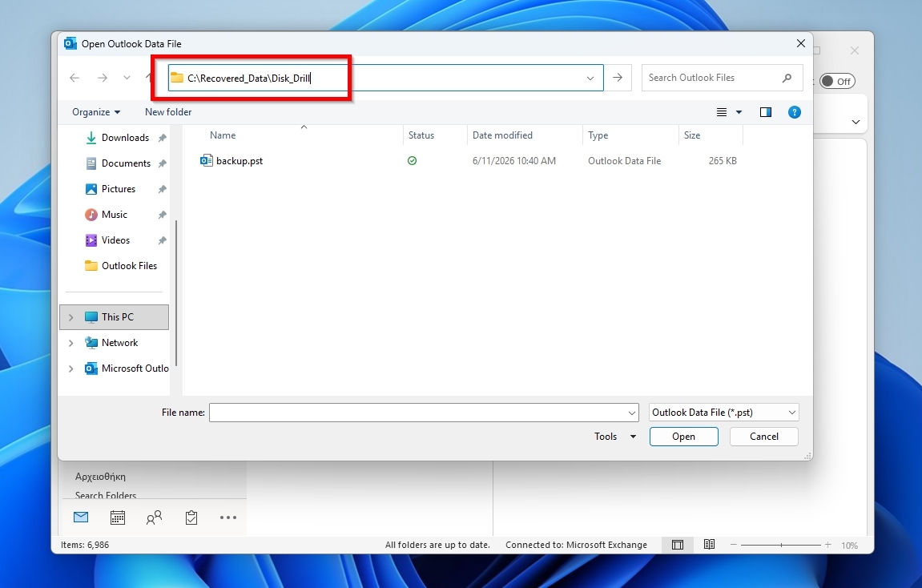Switch to Reading view in status bar
The height and width of the screenshot is (588, 922).
[x=709, y=545]
